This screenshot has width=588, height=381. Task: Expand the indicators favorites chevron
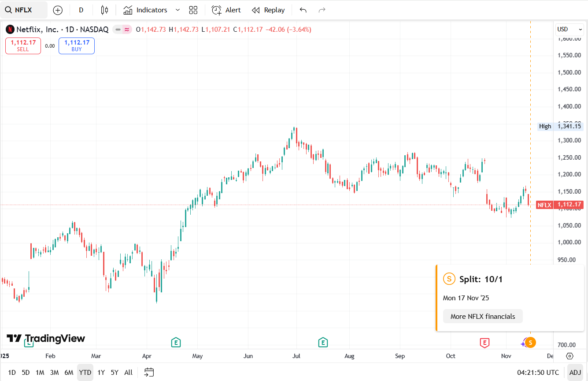(x=178, y=10)
